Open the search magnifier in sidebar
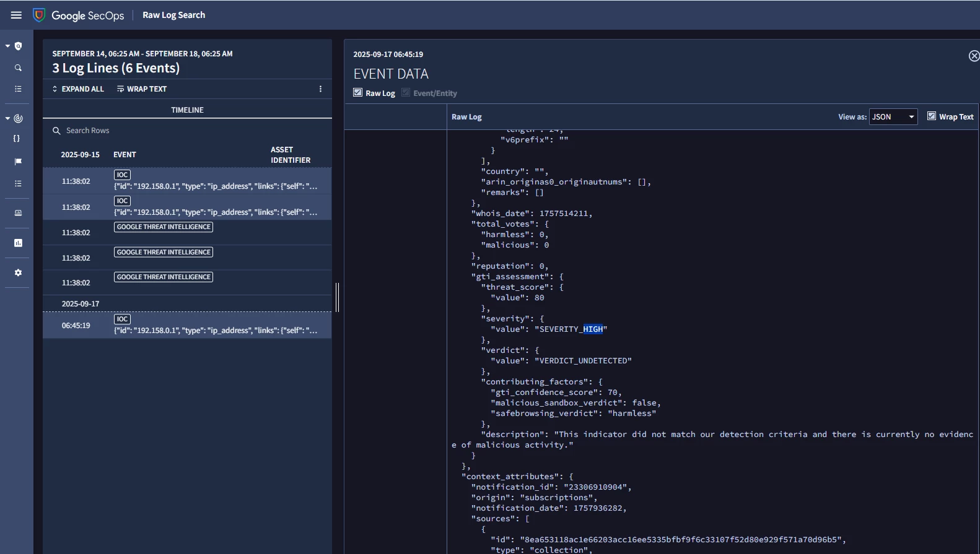Image resolution: width=980 pixels, height=554 pixels. tap(18, 68)
